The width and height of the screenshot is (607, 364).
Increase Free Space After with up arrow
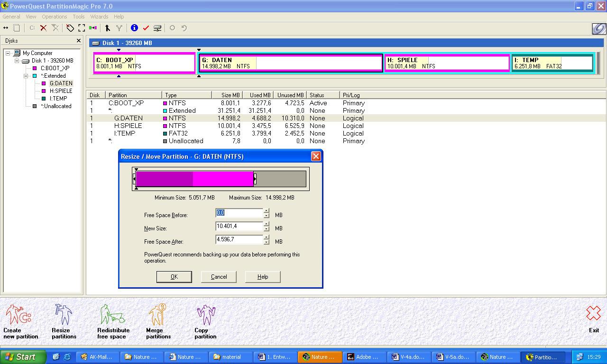(267, 237)
